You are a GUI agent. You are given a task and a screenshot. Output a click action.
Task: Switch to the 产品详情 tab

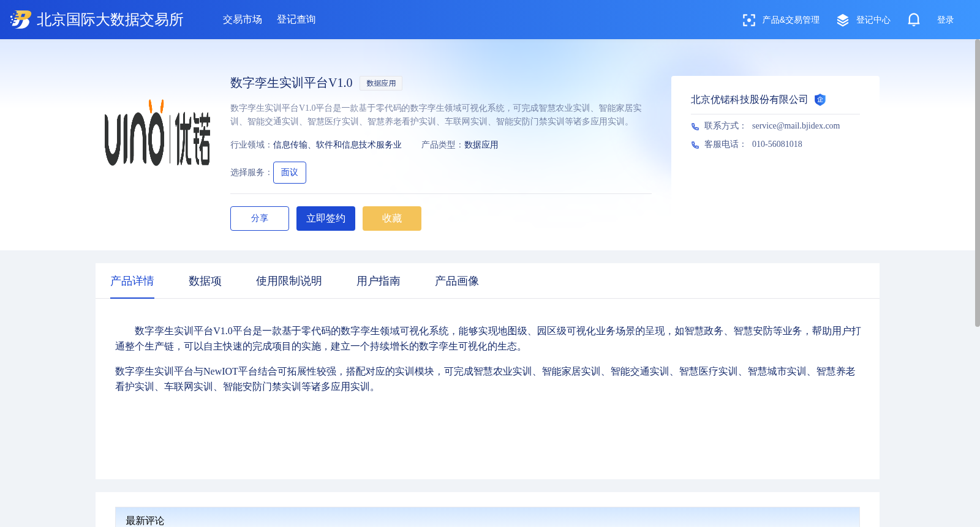click(132, 281)
